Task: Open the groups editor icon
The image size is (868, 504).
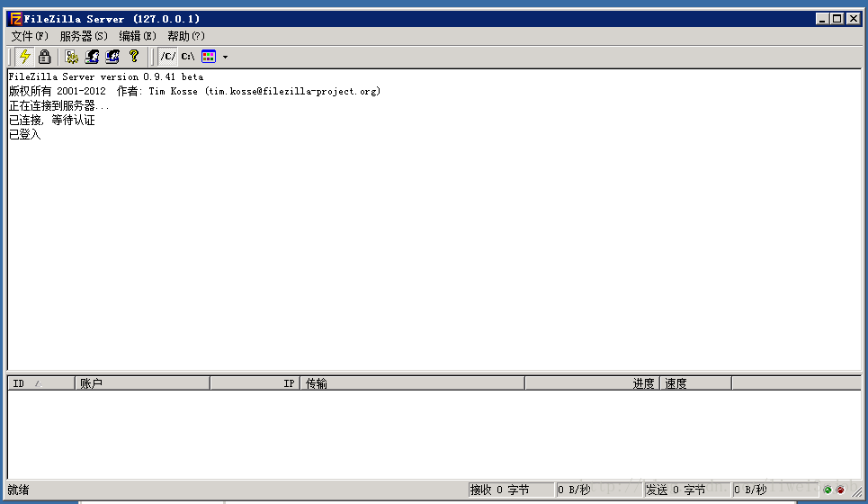Action: pyautogui.click(x=112, y=57)
